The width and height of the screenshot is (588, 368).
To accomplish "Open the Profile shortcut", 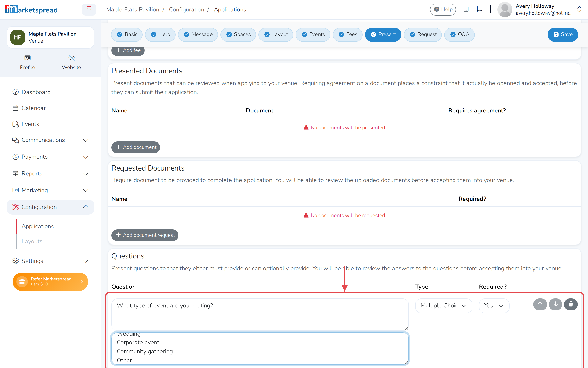I will click(27, 63).
